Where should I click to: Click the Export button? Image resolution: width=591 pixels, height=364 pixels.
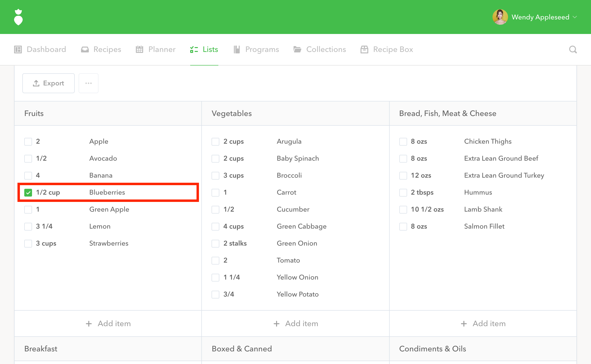(x=49, y=83)
